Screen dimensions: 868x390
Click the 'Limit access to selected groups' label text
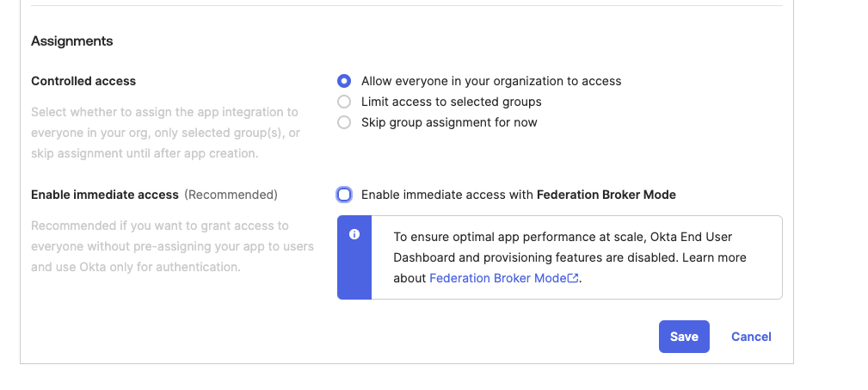451,102
